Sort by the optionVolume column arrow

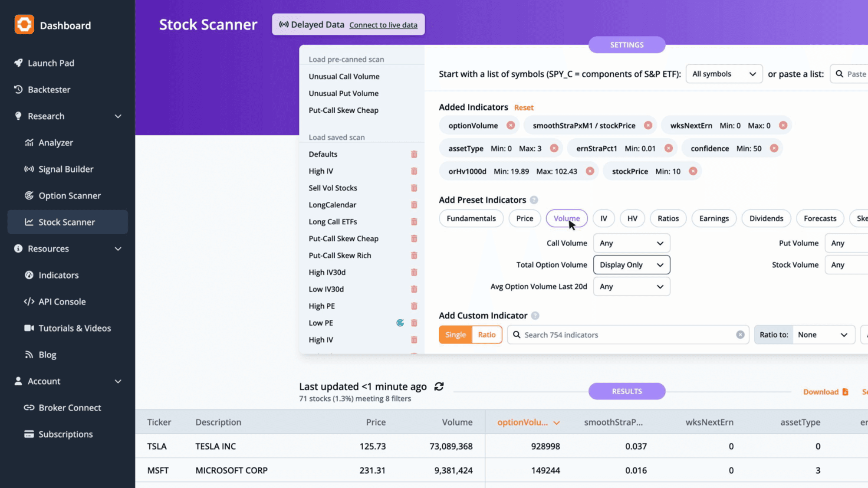tap(556, 423)
